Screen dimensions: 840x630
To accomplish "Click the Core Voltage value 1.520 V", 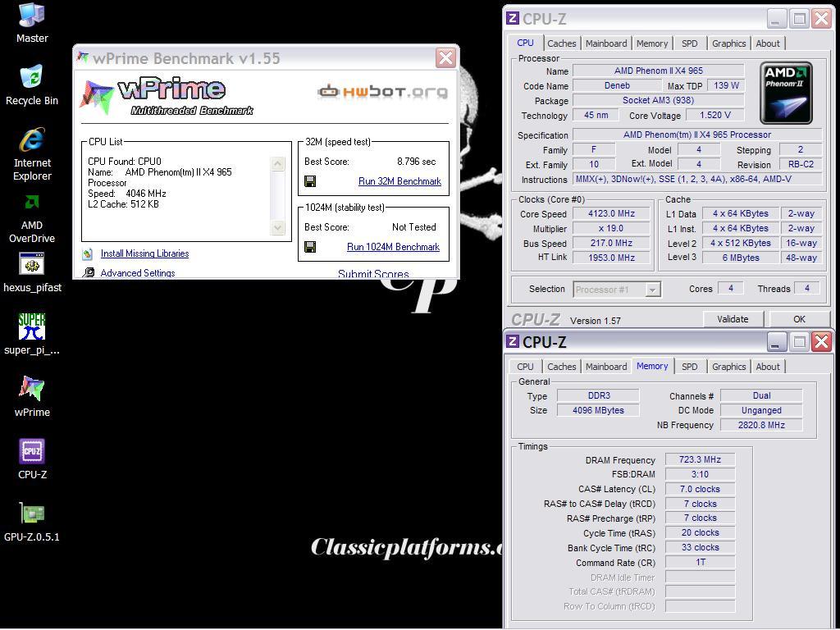I will pos(715,115).
